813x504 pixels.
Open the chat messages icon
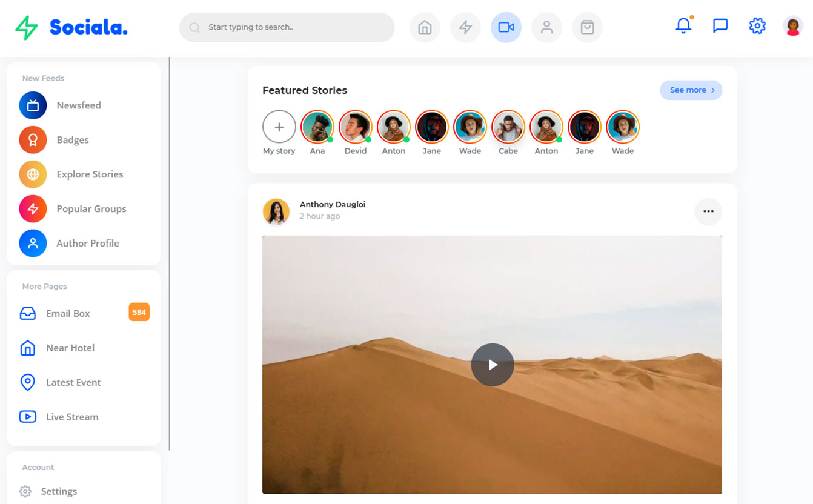click(720, 26)
